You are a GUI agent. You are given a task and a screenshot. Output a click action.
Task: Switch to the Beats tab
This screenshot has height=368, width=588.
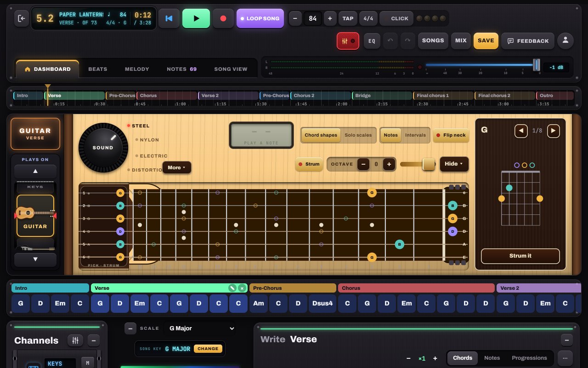[x=98, y=69]
